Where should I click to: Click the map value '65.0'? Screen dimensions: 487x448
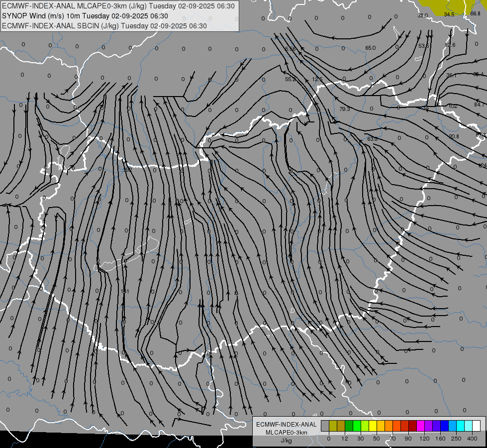[370, 48]
